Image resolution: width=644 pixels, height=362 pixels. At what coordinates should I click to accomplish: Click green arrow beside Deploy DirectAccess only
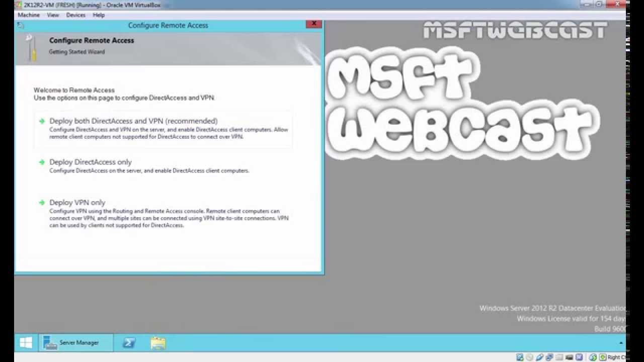coord(42,162)
